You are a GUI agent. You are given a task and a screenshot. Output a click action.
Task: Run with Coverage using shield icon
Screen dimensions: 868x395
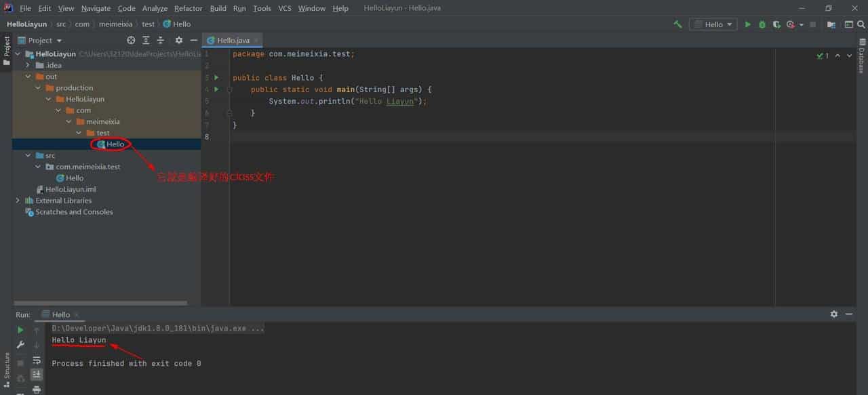tap(776, 24)
